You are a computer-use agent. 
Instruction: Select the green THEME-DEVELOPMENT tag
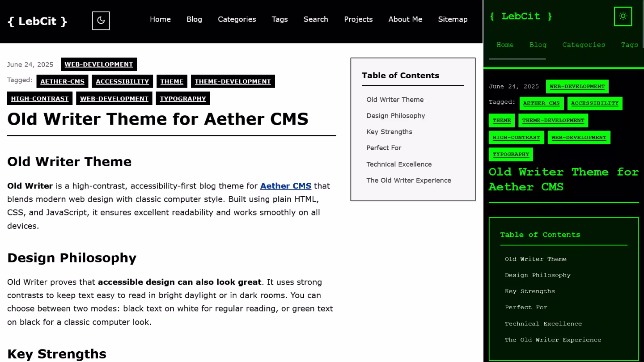pos(553,120)
